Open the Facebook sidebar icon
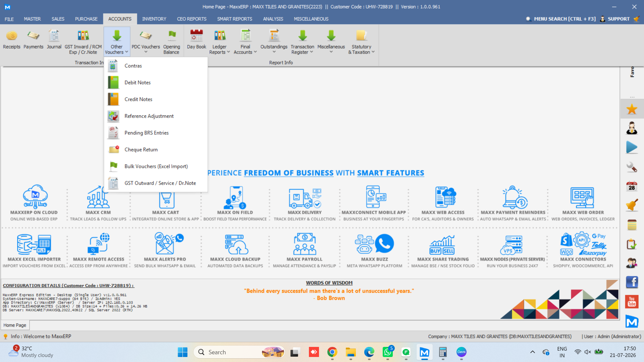644x362 pixels. click(x=632, y=283)
